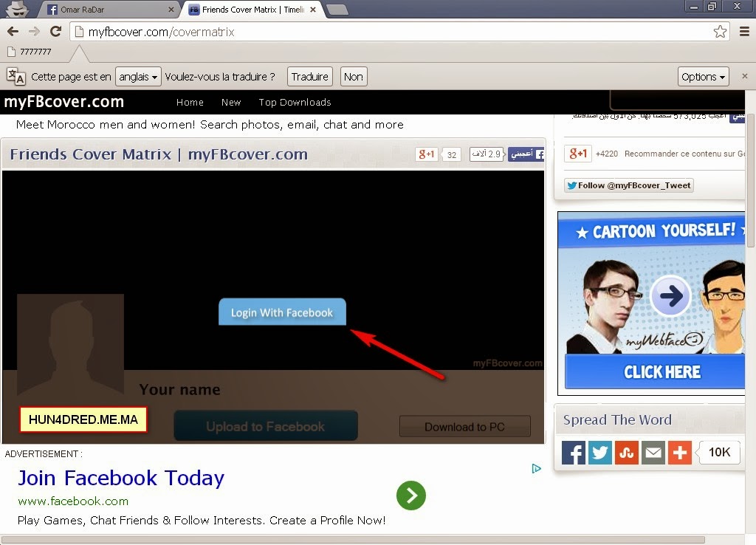Expand the anglais language dropdown
Screen dimensions: 756x545
[138, 77]
